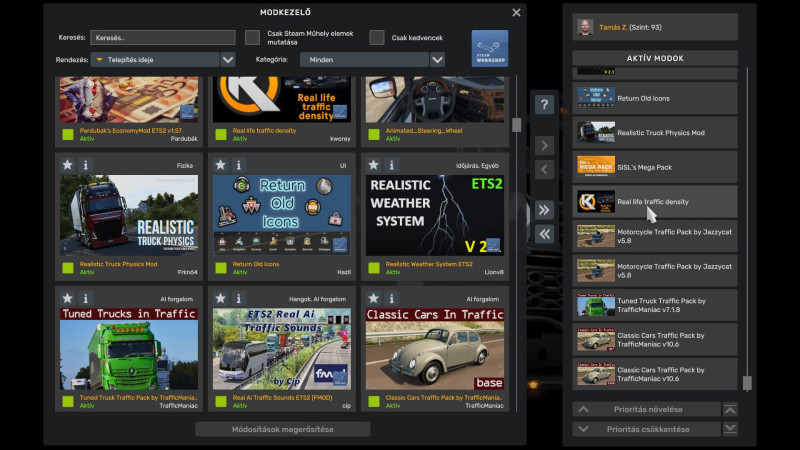Move selected mod to active list arrow
Screen dimensions: 800x450
[x=544, y=146]
